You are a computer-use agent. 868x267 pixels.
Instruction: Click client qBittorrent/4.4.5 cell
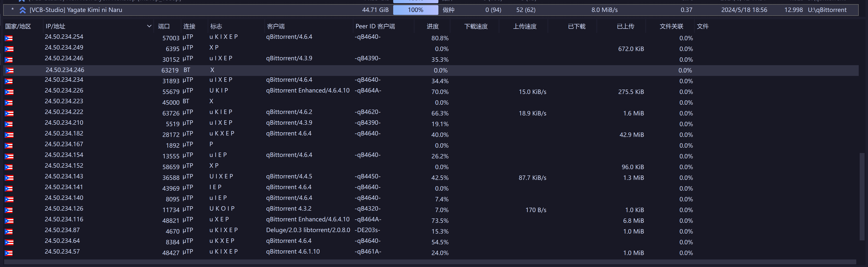(x=289, y=176)
